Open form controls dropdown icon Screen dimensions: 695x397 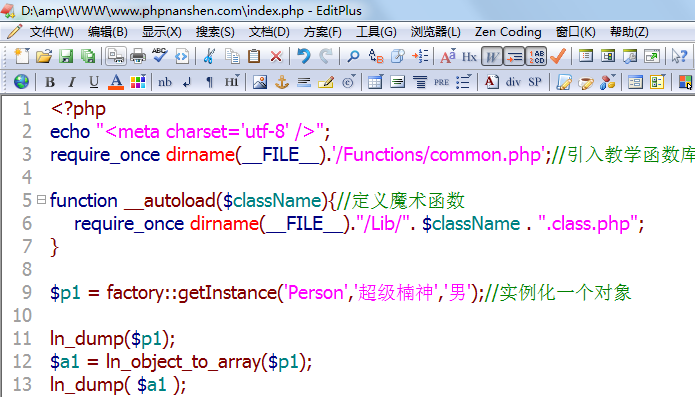point(657,82)
